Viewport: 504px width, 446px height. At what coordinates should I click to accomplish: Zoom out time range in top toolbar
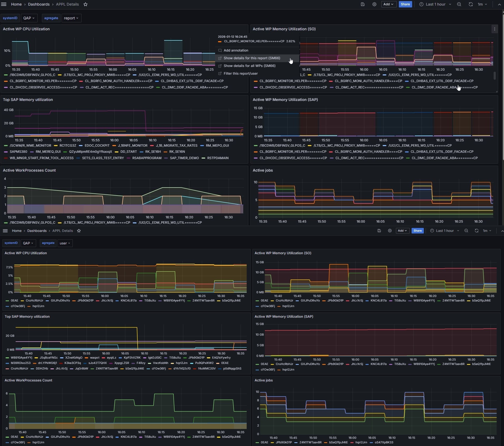[x=459, y=4]
